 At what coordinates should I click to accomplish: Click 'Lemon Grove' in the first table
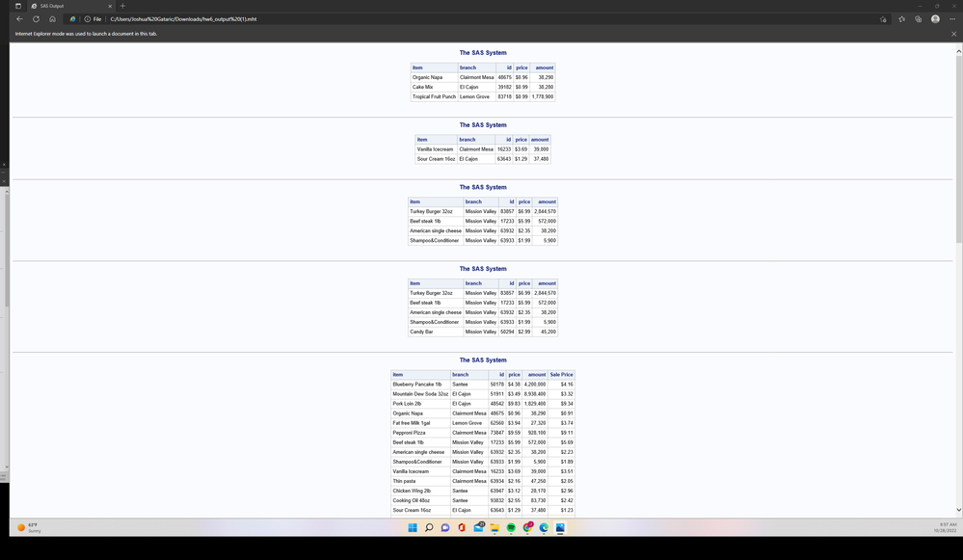point(474,96)
